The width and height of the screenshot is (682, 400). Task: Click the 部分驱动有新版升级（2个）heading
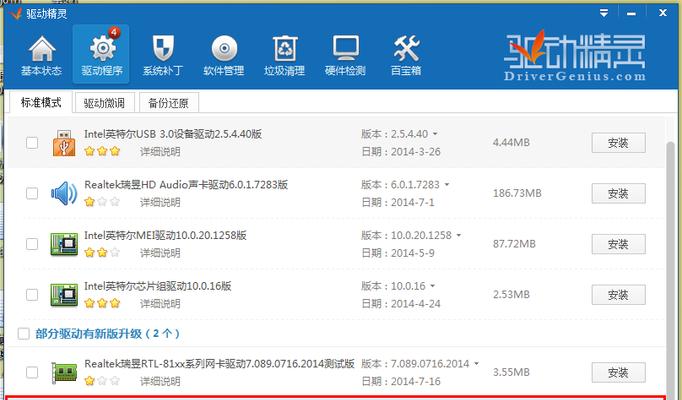[x=107, y=334]
